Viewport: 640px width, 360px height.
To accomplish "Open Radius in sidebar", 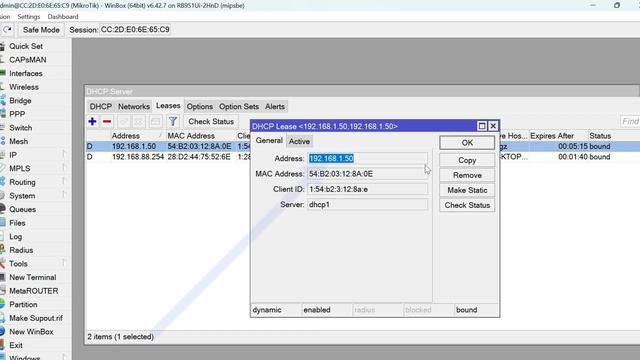I will [21, 250].
